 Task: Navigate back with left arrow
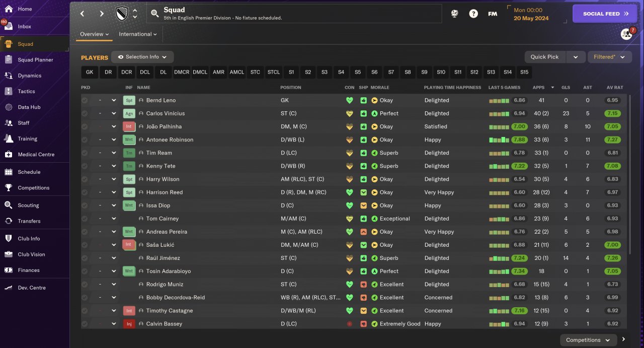(83, 14)
